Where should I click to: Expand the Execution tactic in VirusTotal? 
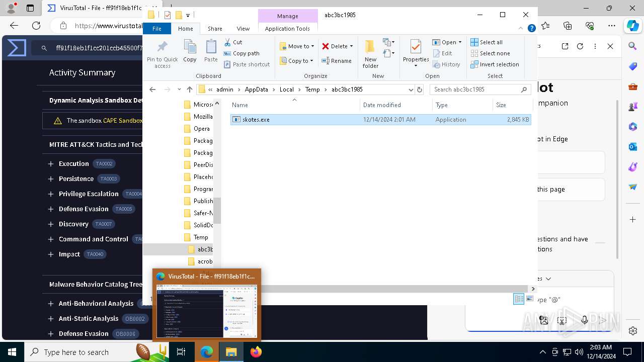51,164
